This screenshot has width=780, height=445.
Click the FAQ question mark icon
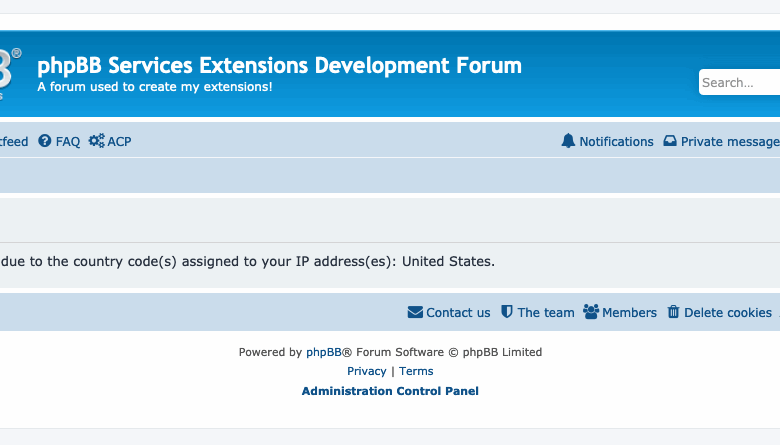click(x=45, y=141)
